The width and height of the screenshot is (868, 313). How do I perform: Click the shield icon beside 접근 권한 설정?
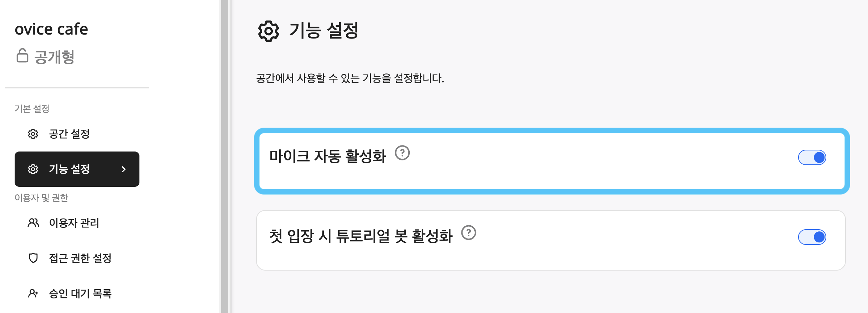pyautogui.click(x=33, y=258)
